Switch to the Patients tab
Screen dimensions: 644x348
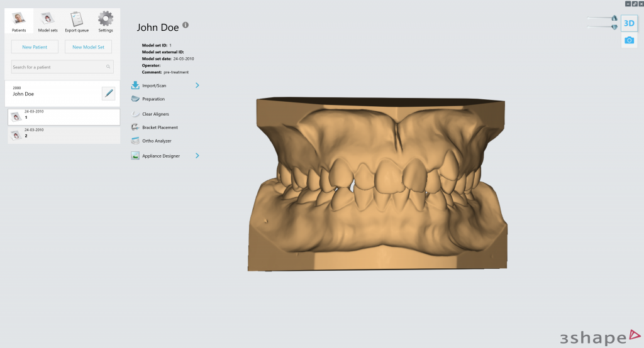point(19,19)
